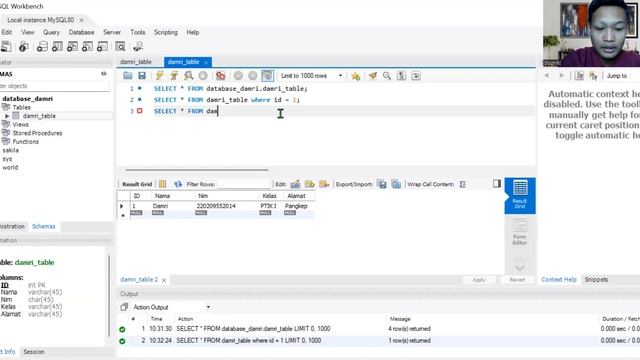Open the Scripting menu
Viewport: 640px width, 360px height.
pyautogui.click(x=165, y=32)
